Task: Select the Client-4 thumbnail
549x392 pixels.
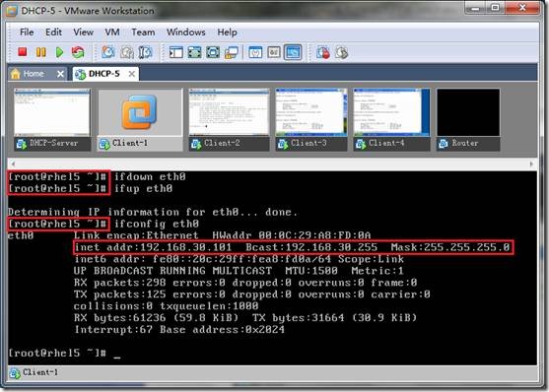Action: 391,120
